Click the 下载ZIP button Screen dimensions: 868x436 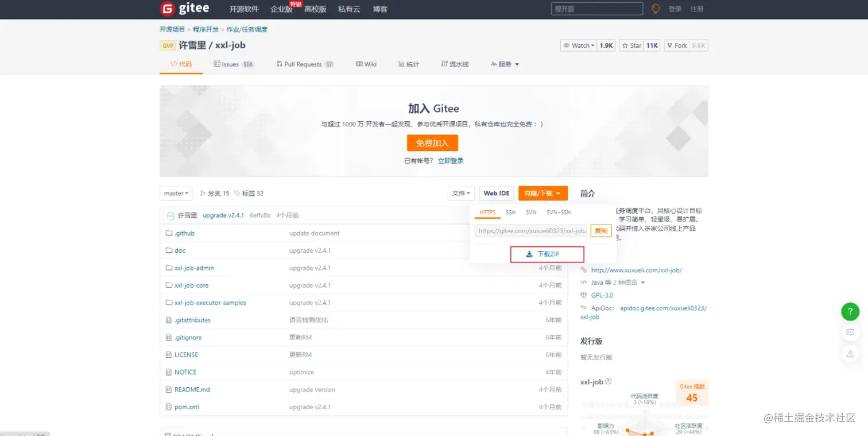tap(547, 254)
